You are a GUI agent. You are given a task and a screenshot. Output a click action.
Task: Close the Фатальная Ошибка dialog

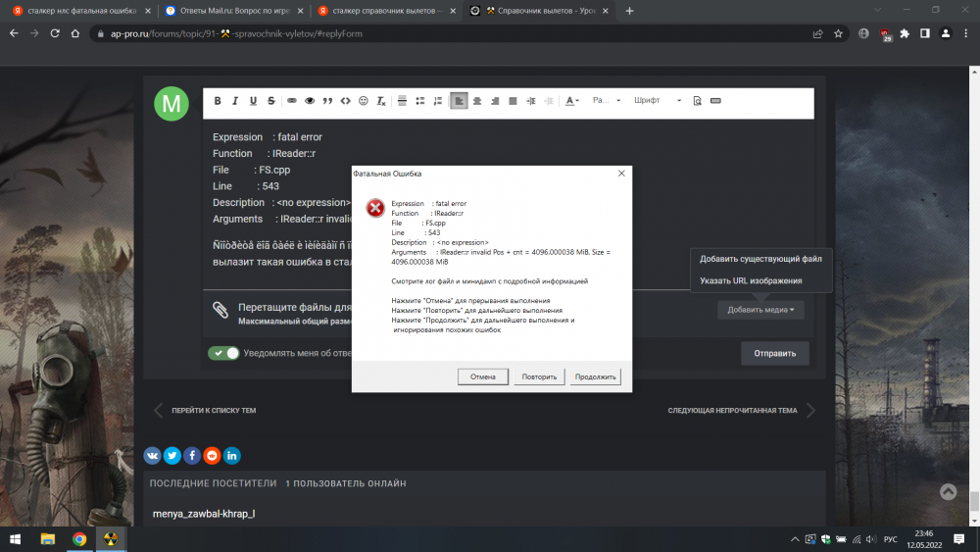(621, 174)
